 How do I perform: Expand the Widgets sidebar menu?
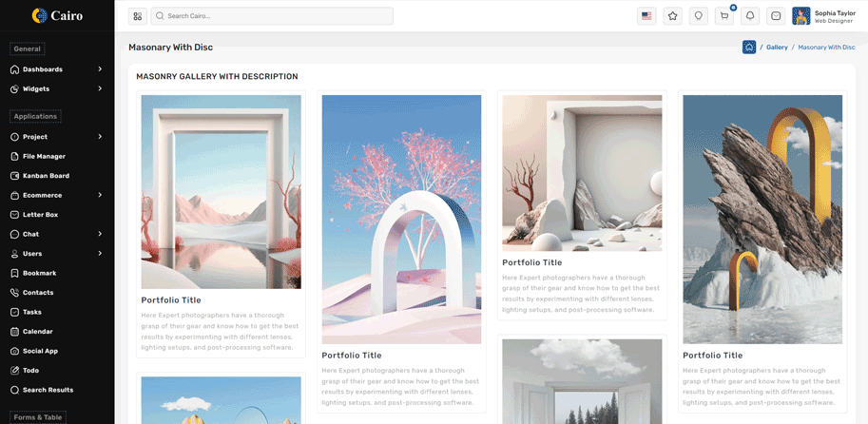pyautogui.click(x=57, y=88)
